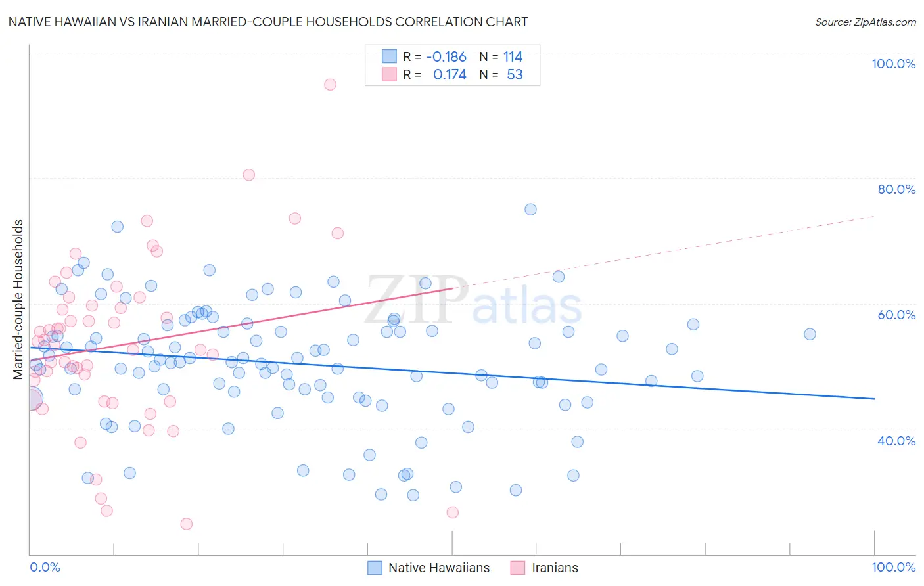Image resolution: width=924 pixels, height=586 pixels.
Task: Click the pink swatch beside R = 0.174
Action: [x=389, y=74]
